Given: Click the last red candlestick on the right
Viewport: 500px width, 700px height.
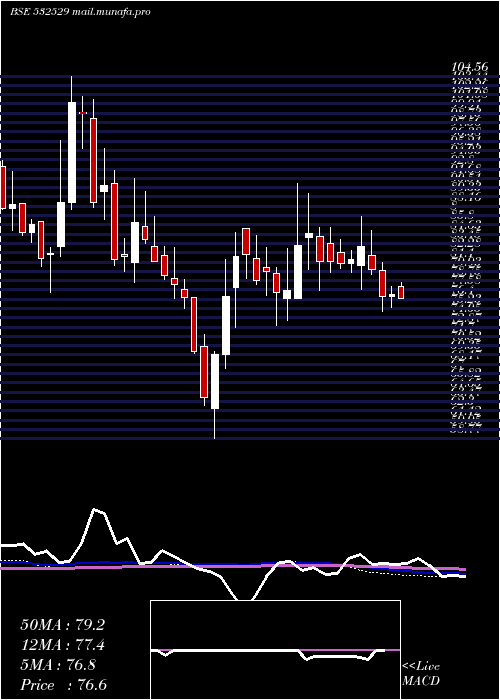Looking at the screenshot, I should point(401,292).
